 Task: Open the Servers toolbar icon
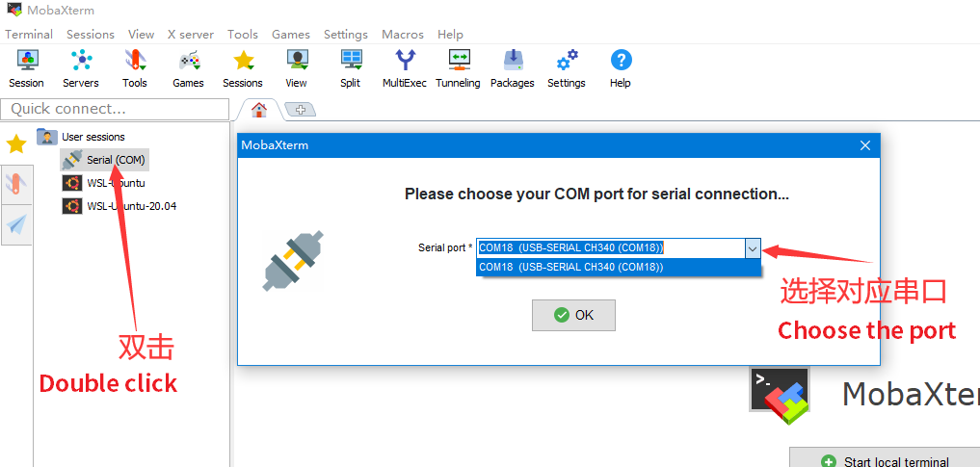[81, 67]
